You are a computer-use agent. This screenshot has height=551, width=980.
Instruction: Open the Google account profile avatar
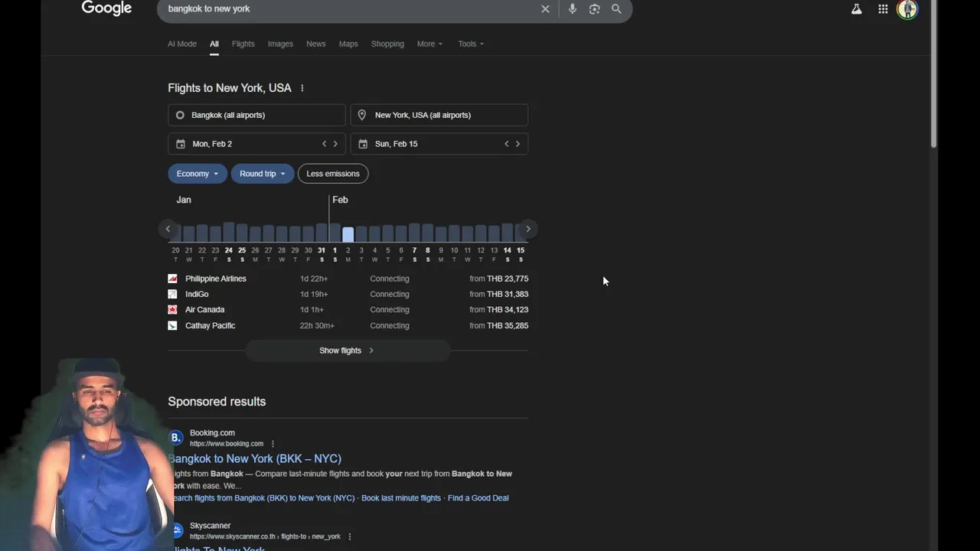[907, 9]
